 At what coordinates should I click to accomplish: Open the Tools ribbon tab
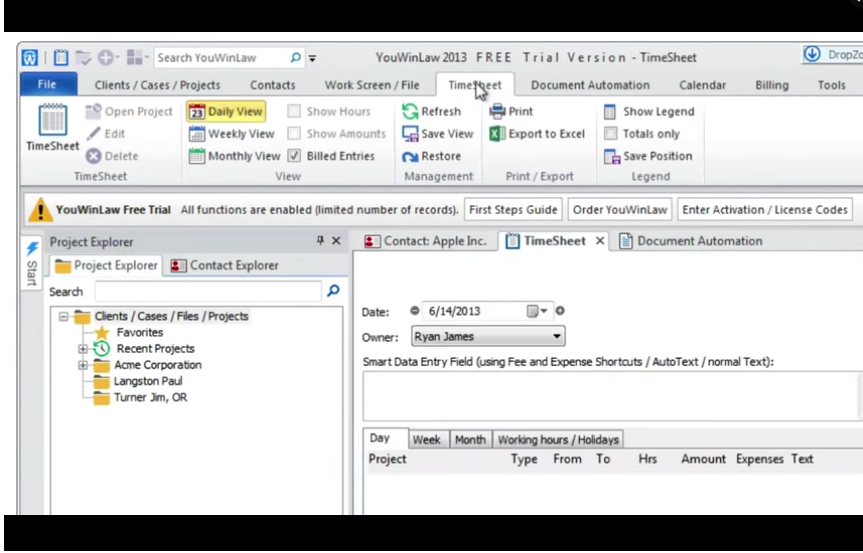click(x=831, y=85)
